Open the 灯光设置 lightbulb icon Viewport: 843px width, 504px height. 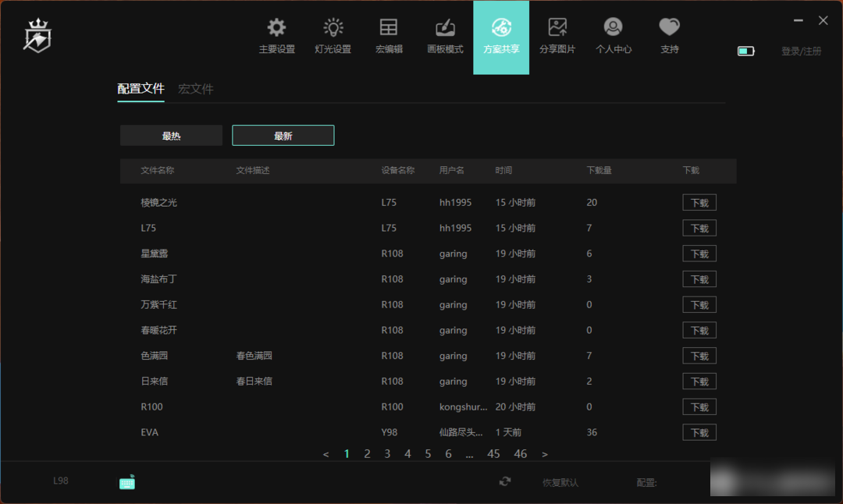tap(333, 27)
